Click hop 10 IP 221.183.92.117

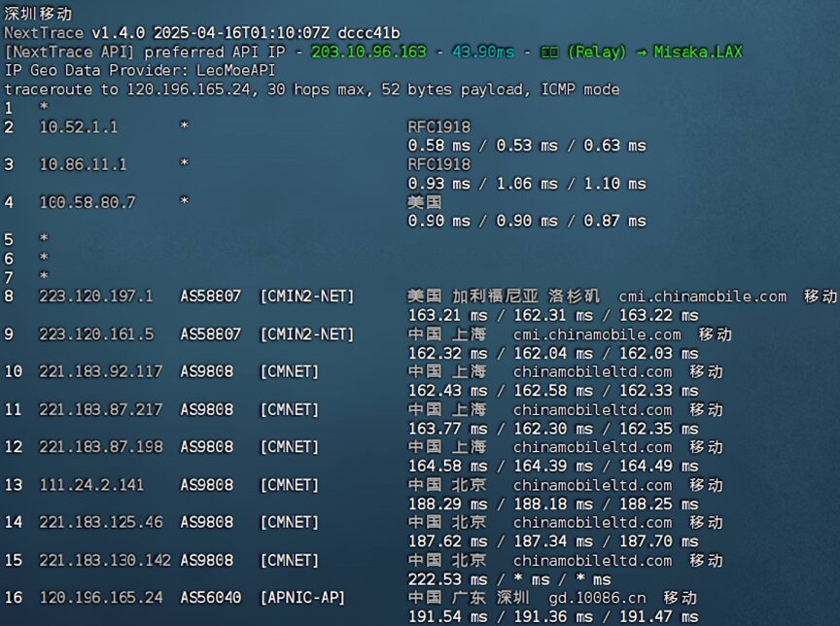pyautogui.click(x=101, y=371)
